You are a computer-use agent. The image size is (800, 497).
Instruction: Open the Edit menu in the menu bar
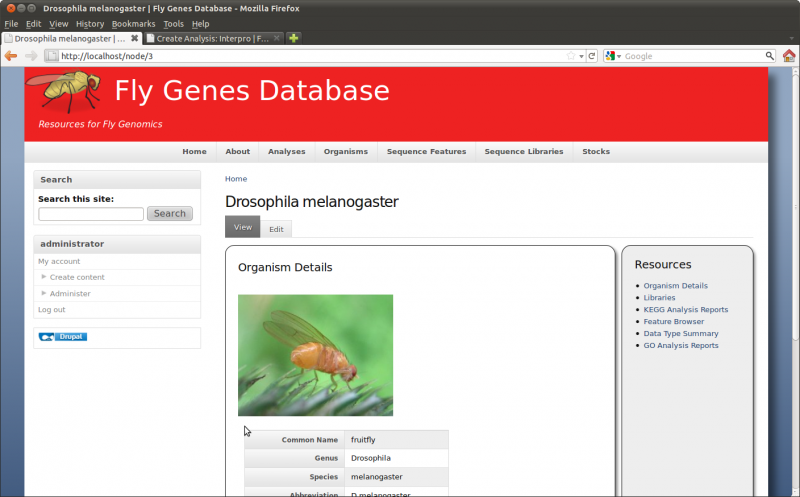pos(33,23)
